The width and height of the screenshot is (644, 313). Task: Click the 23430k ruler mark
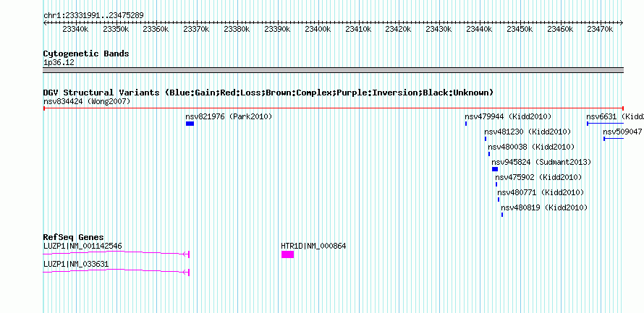(x=438, y=29)
